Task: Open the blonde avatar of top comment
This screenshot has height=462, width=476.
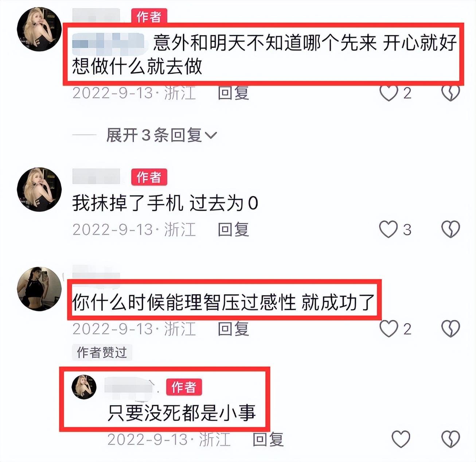Action: point(39,29)
